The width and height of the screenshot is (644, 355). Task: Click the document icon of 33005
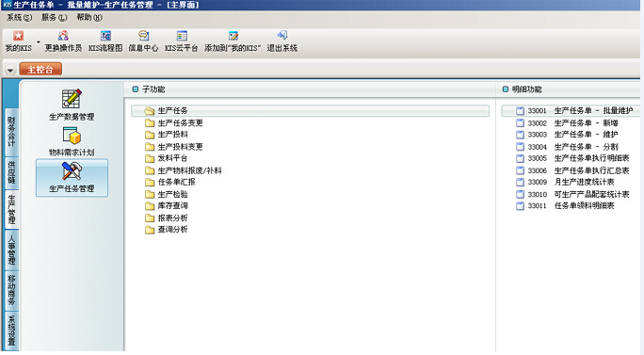520,158
